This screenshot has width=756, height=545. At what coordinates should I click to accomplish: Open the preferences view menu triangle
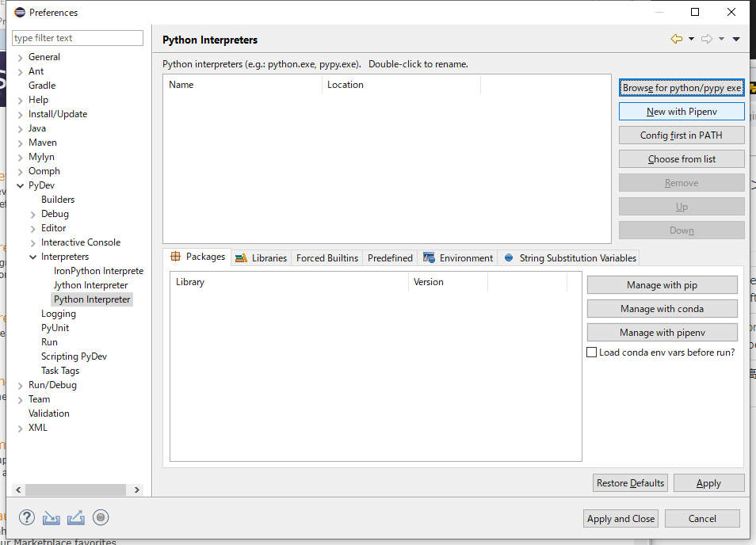pos(736,39)
